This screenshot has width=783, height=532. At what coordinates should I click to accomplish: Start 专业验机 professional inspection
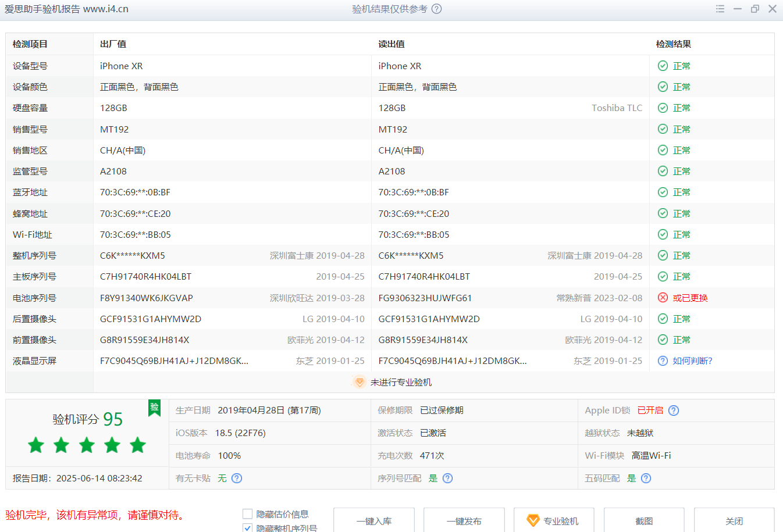coord(554,520)
